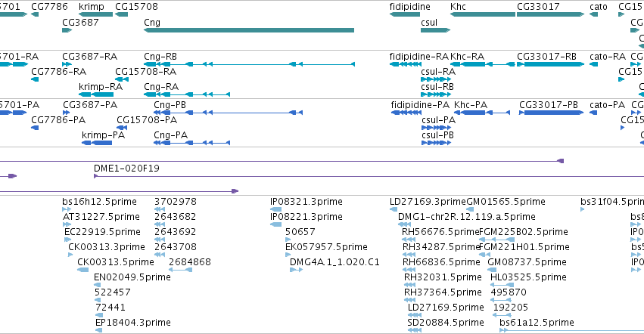Screen dimensions: 644x334
Task: Click GM08737.5prime EST label
Action: click(527, 261)
